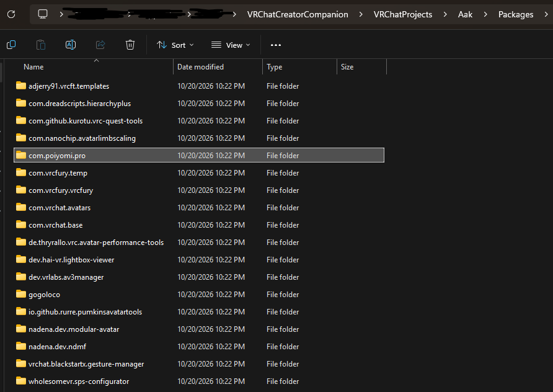The height and width of the screenshot is (392, 553).
Task: Click the Share toolbar icon
Action: click(x=100, y=45)
